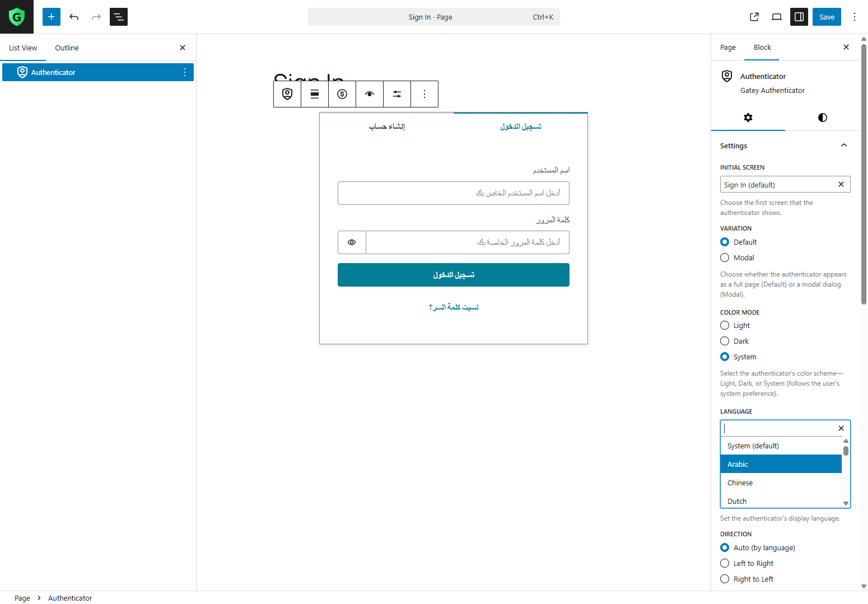Screen dimensions: 868x604
Task: Open the Block sidebar tab
Action: click(x=762, y=47)
